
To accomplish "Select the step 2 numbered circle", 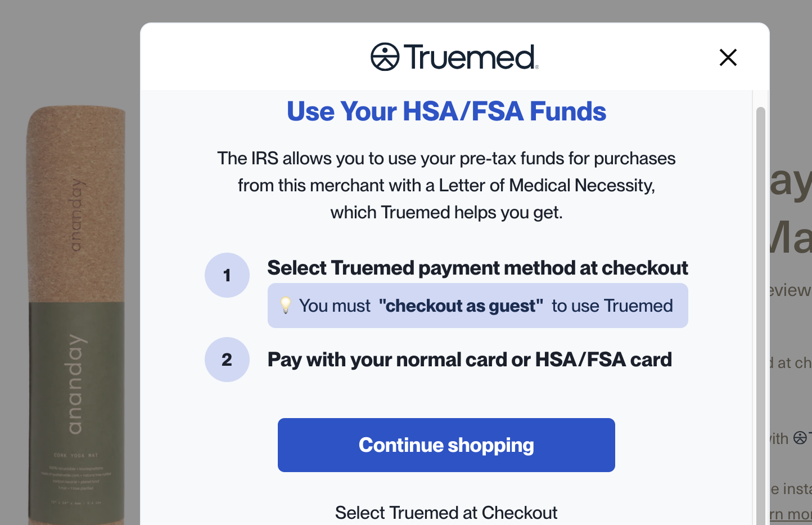I will (x=227, y=360).
